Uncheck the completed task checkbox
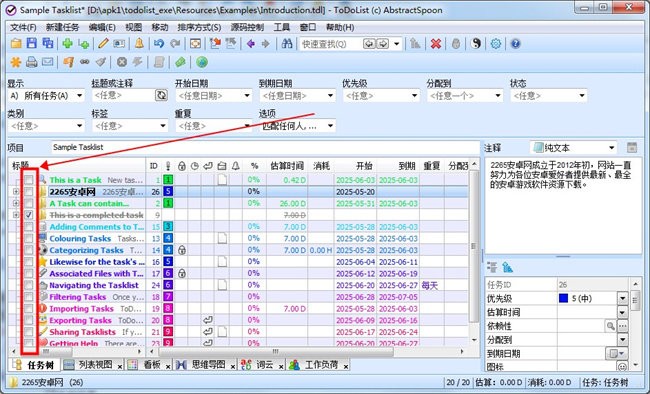 point(29,215)
